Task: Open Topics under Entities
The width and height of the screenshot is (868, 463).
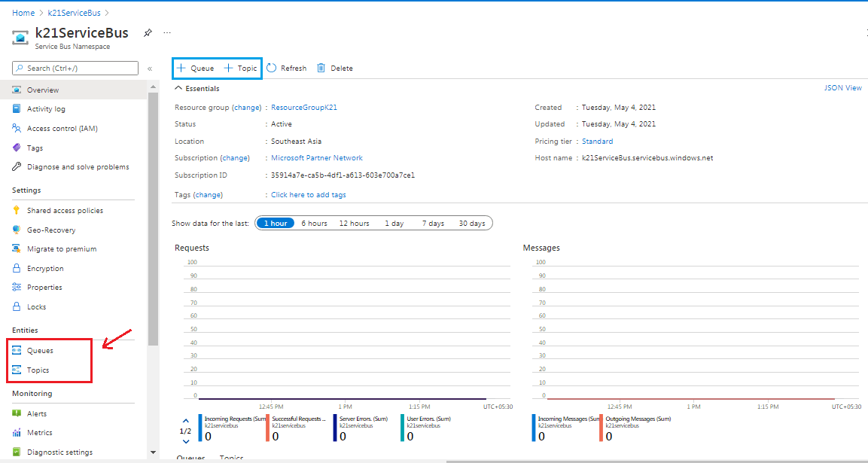Action: pos(38,370)
